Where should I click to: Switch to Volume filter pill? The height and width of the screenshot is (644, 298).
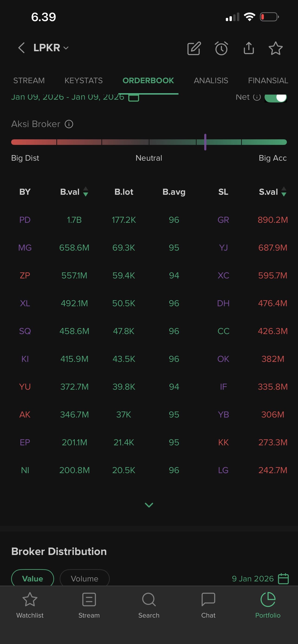pos(84,578)
